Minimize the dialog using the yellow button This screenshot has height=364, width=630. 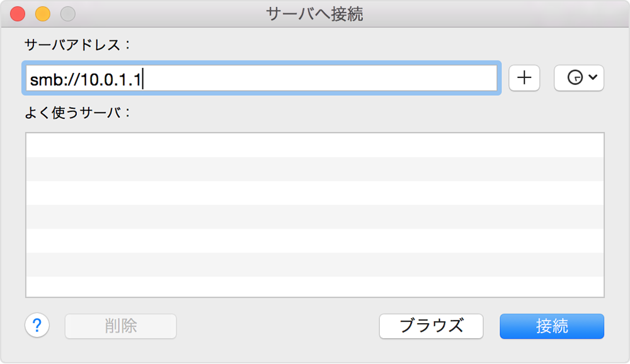click(42, 14)
